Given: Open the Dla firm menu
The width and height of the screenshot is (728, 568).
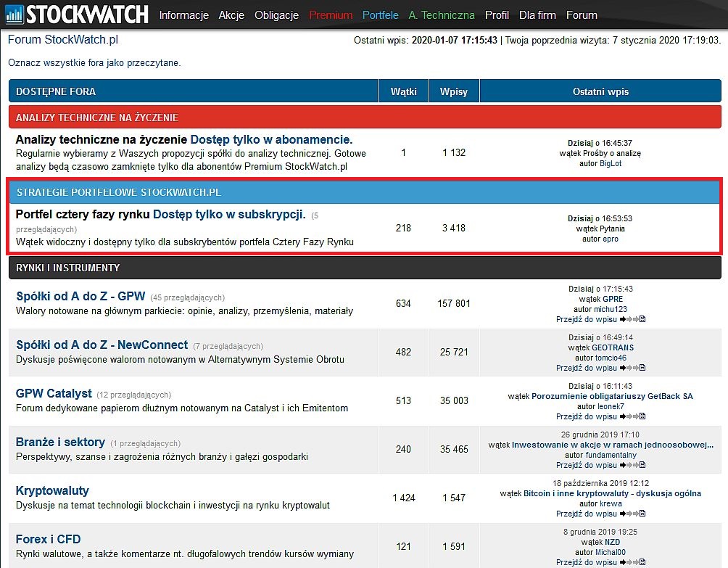Looking at the screenshot, I should [x=537, y=15].
